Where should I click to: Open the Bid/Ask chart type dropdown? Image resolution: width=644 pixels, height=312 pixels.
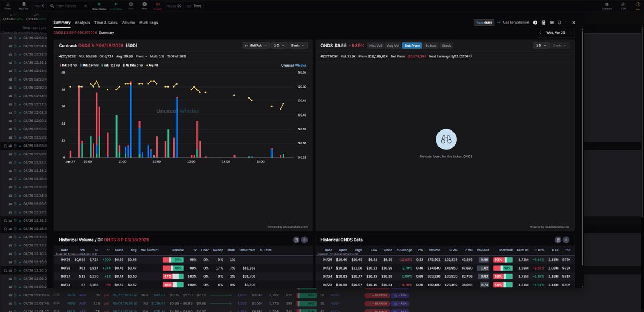pyautogui.click(x=256, y=46)
